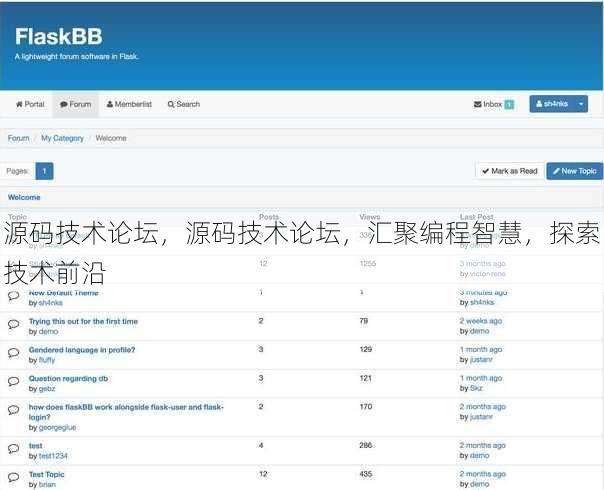Click the bubble icon beside Question regarding db

pyautogui.click(x=13, y=381)
